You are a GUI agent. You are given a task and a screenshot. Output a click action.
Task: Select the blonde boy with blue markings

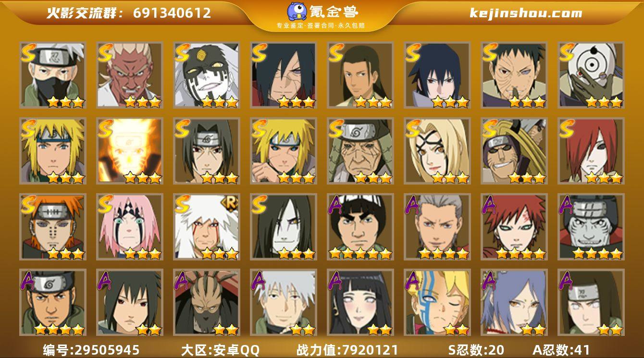pyautogui.click(x=437, y=303)
